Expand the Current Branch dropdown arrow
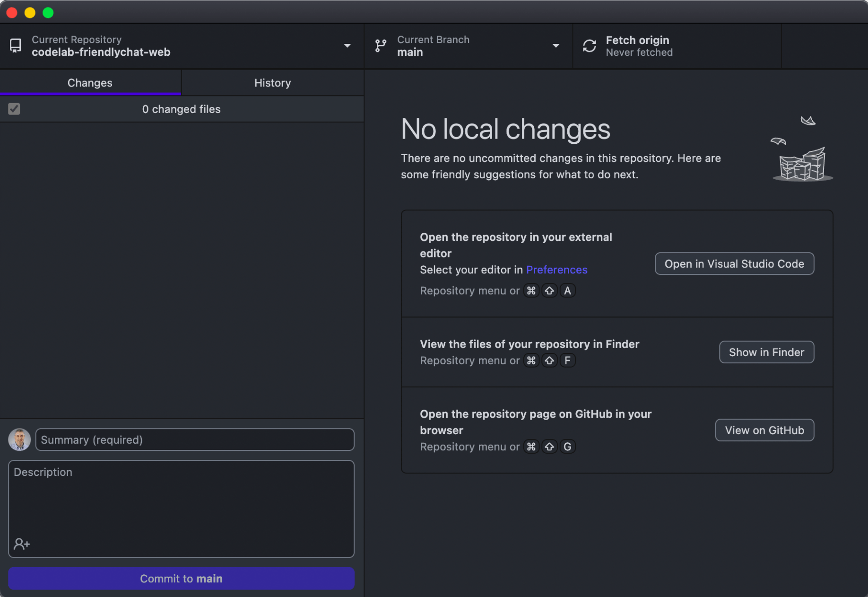Screen dimensions: 868x597 pos(556,46)
